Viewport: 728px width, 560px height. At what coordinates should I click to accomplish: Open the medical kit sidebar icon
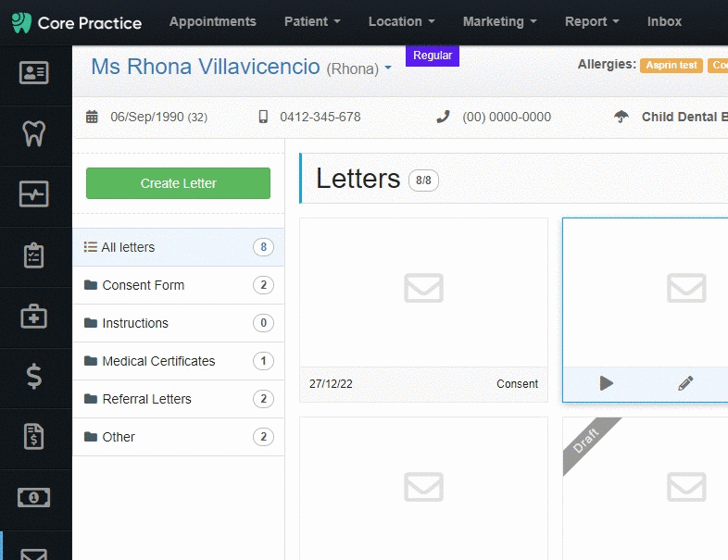34,317
